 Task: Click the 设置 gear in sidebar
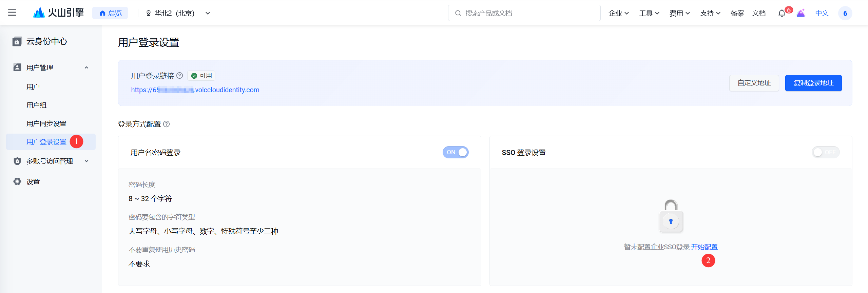(17, 181)
